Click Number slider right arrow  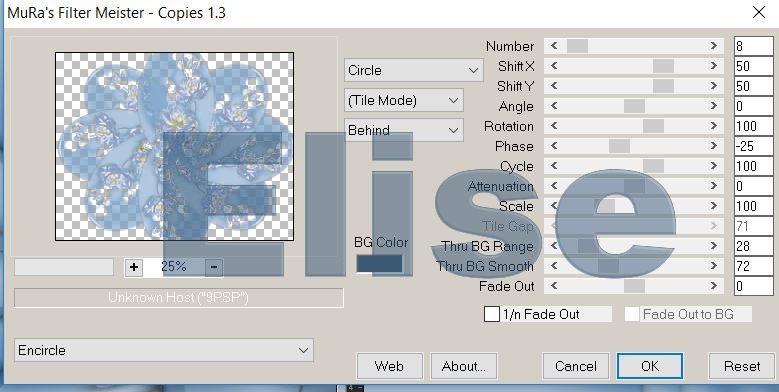coord(714,46)
